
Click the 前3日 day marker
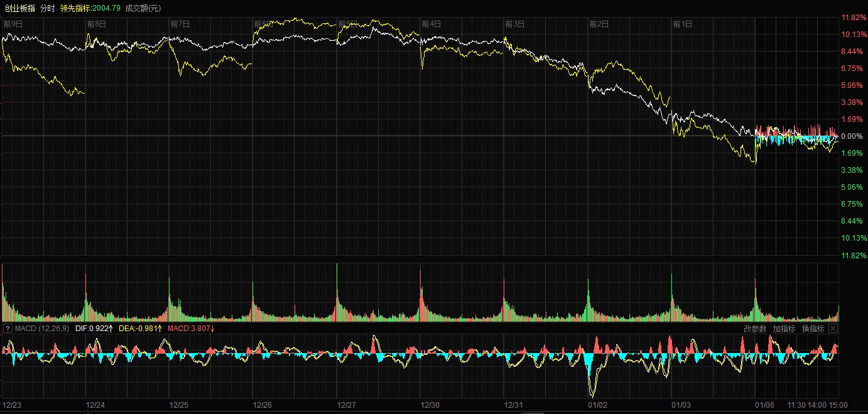(515, 24)
